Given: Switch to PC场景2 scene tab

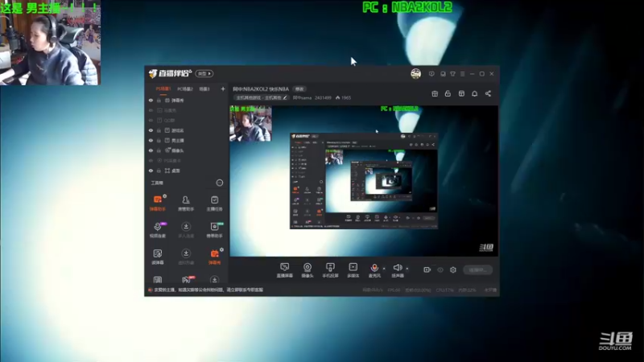Looking at the screenshot, I should point(185,88).
